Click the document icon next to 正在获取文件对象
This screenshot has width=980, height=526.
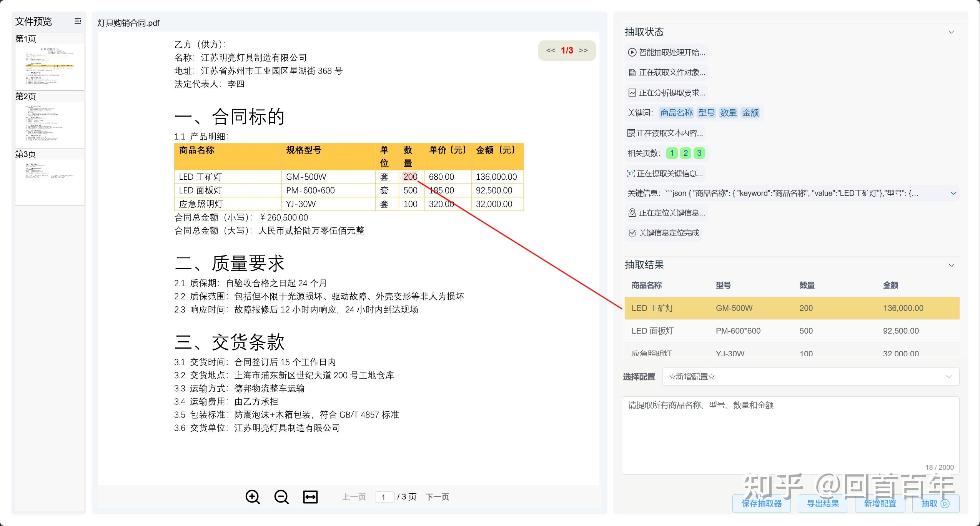point(632,73)
